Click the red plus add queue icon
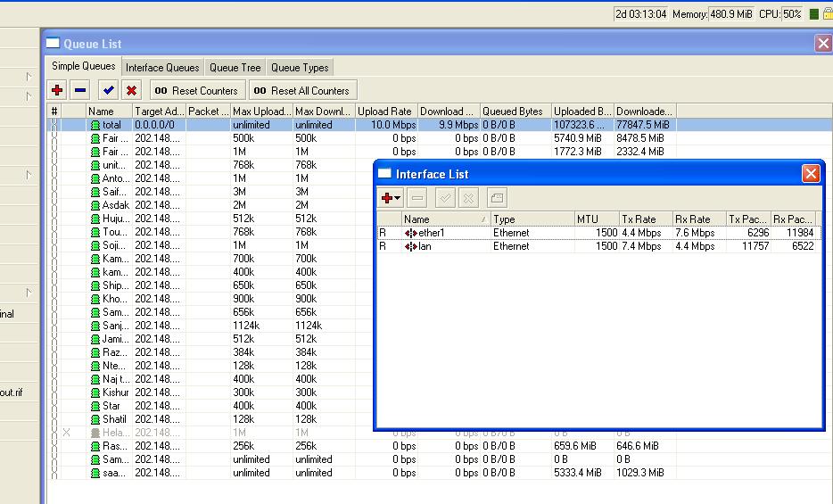This screenshot has height=504, width=833. (57, 90)
